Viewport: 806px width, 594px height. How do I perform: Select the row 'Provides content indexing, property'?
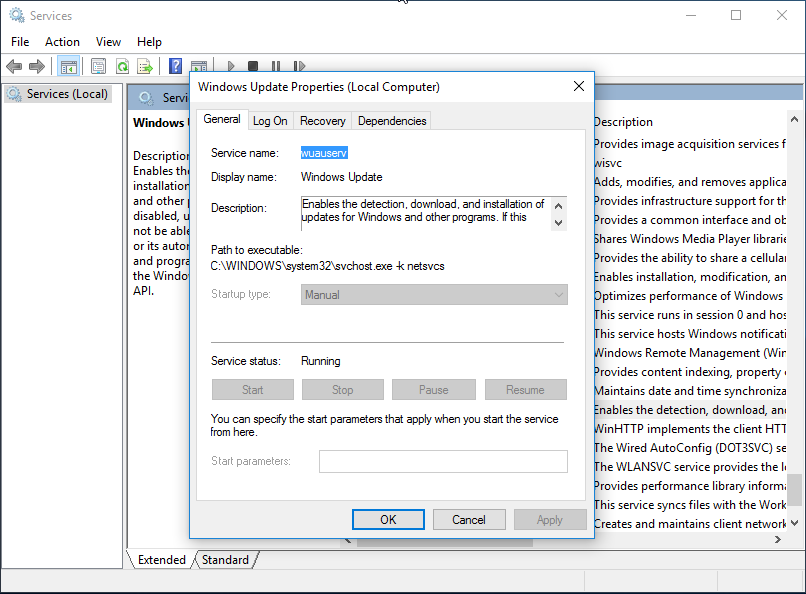tap(690, 372)
